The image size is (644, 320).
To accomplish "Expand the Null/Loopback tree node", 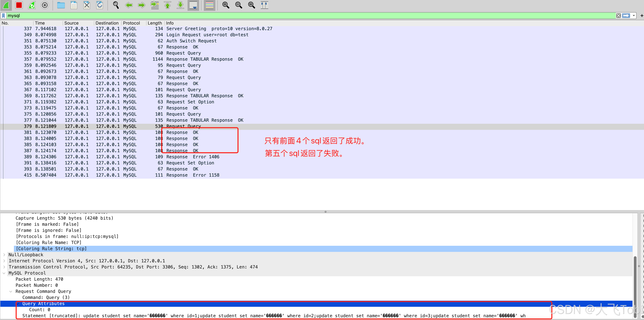I will pyautogui.click(x=4, y=255).
